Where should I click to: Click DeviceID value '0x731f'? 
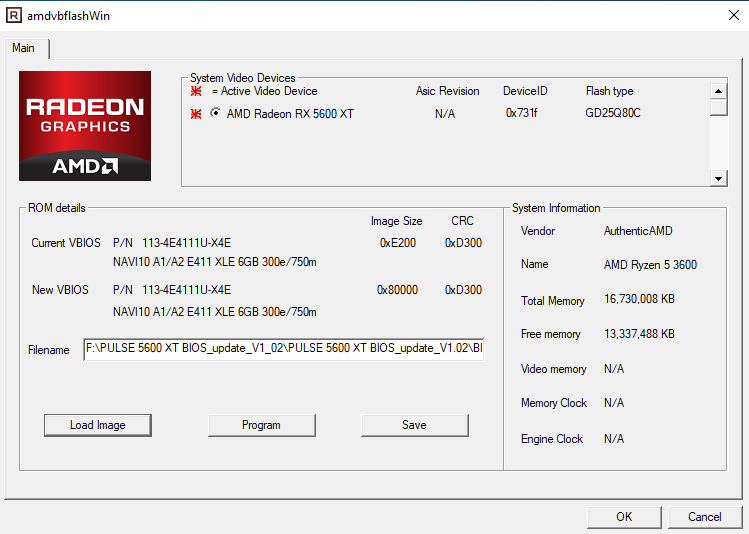521,113
